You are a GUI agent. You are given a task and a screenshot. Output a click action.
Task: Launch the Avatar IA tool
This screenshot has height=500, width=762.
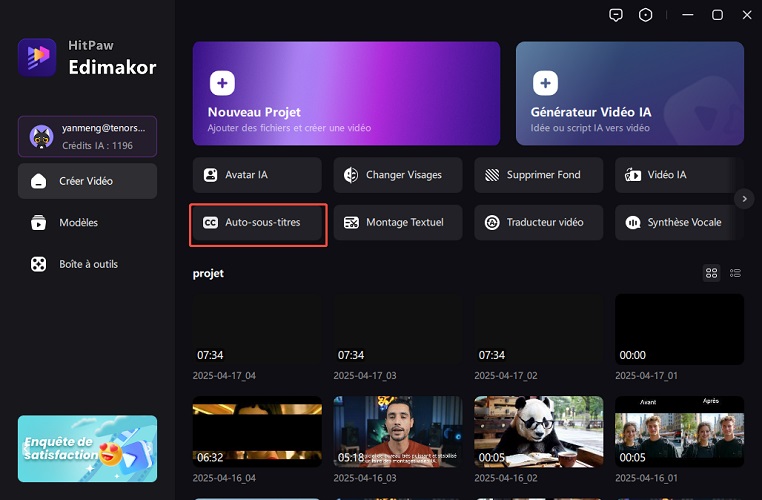(x=257, y=175)
